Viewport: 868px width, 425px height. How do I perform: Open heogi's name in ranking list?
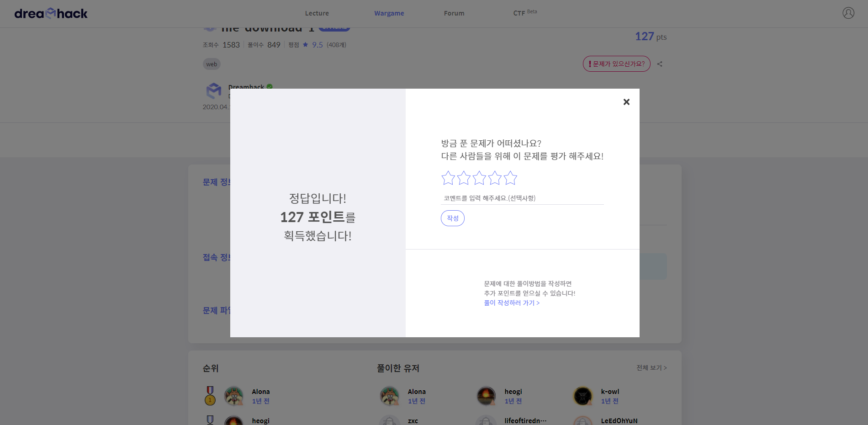pyautogui.click(x=261, y=421)
